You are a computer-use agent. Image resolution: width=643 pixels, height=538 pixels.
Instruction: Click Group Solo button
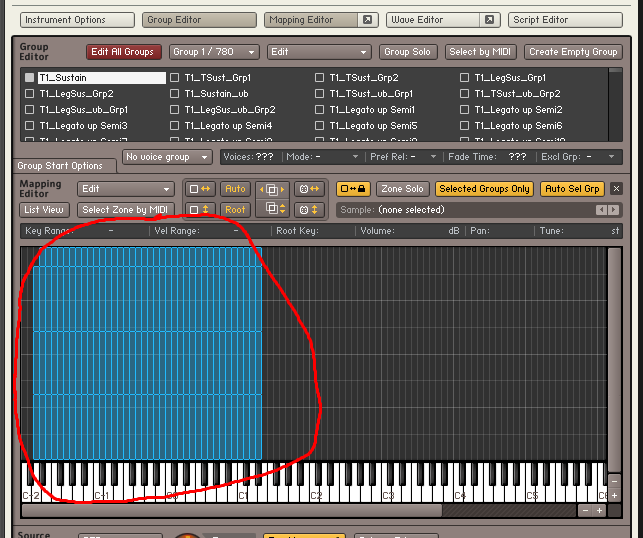click(408, 52)
